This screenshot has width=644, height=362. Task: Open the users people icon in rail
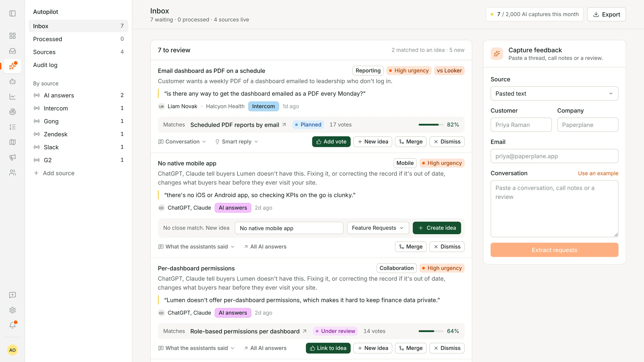[13, 172]
